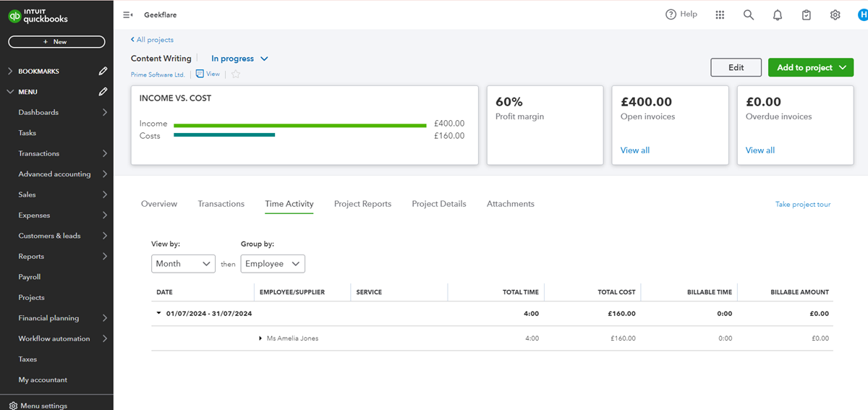The width and height of the screenshot is (868, 410).
Task: Switch to the Transactions tab
Action: point(221,204)
